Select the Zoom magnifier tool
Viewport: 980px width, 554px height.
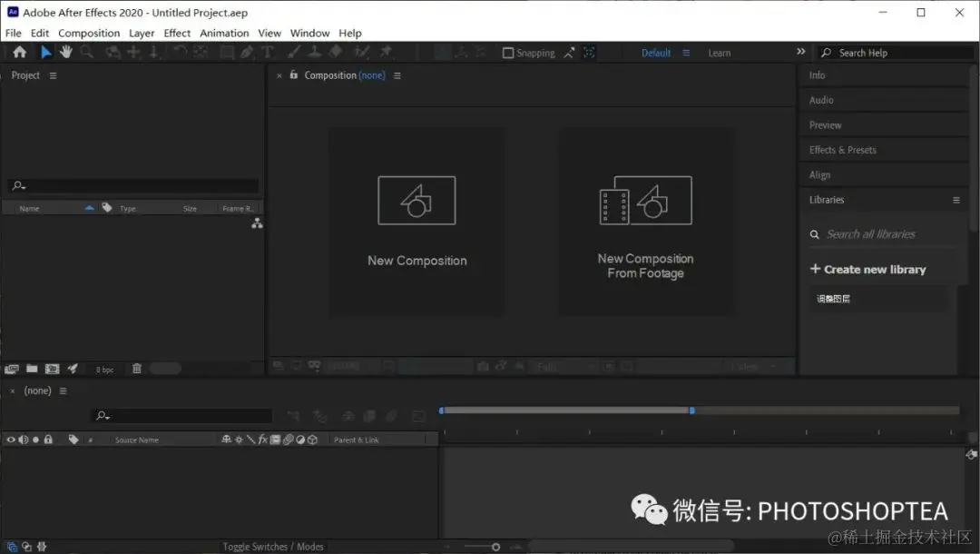pos(87,52)
